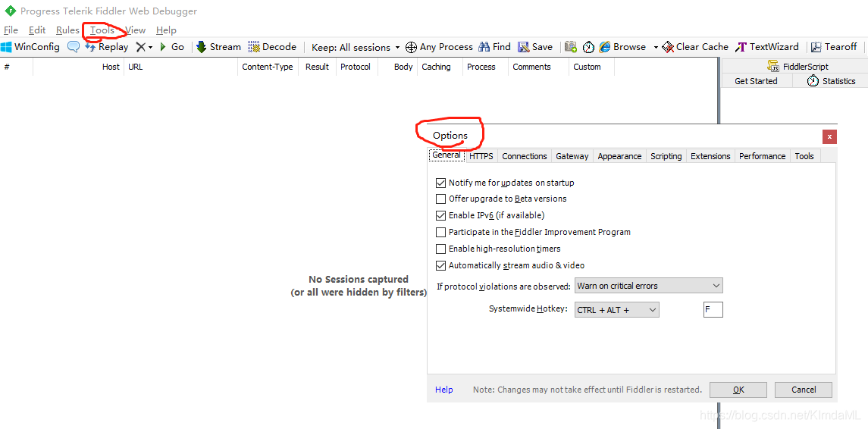This screenshot has width=868, height=429.
Task: Click the green Go arrow icon
Action: [163, 47]
